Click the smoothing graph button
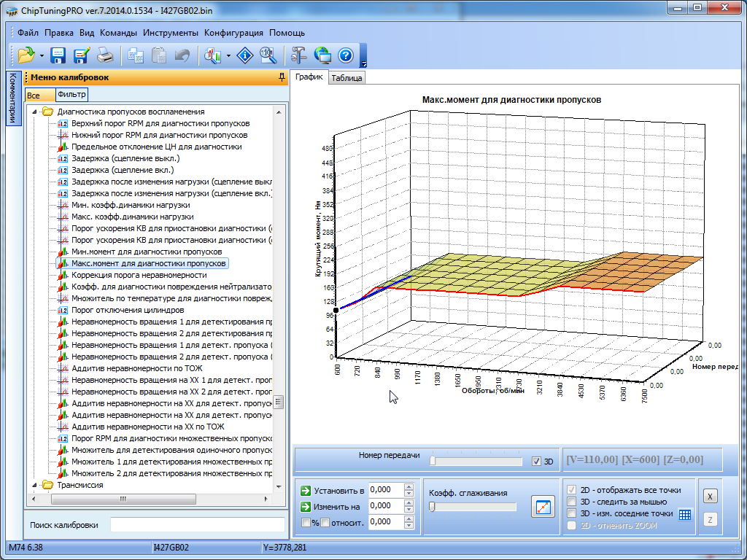 (542, 507)
